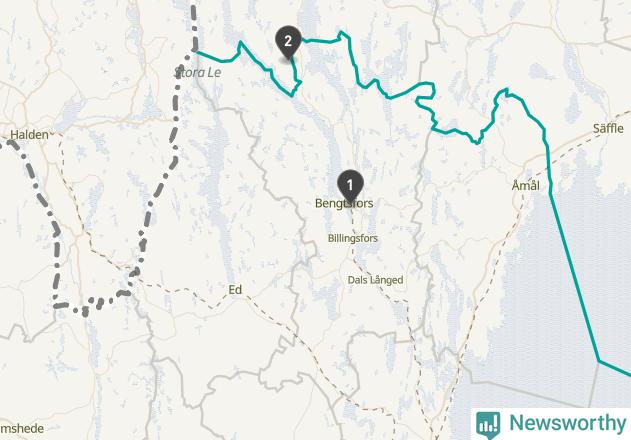Click the Halden town label

point(29,134)
